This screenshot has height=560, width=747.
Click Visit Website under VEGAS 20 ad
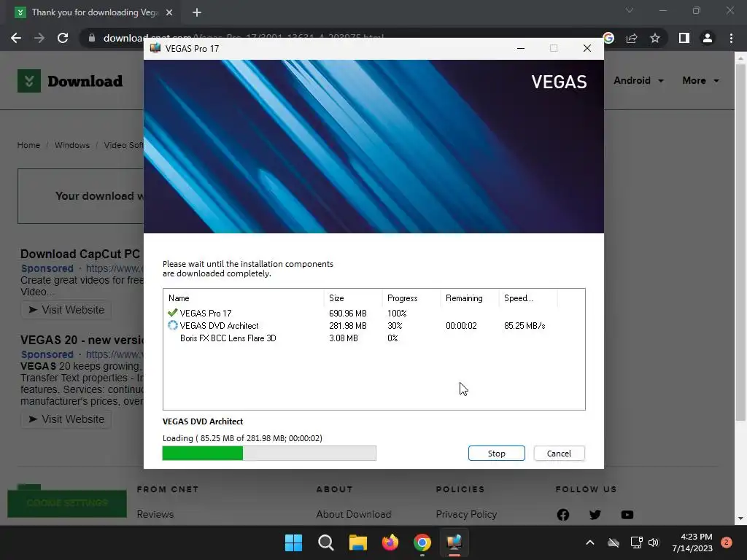(x=66, y=419)
